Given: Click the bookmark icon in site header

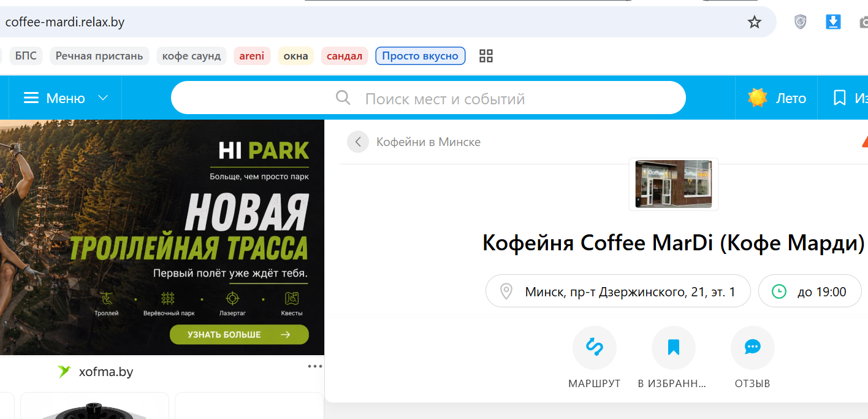Looking at the screenshot, I should [x=840, y=98].
